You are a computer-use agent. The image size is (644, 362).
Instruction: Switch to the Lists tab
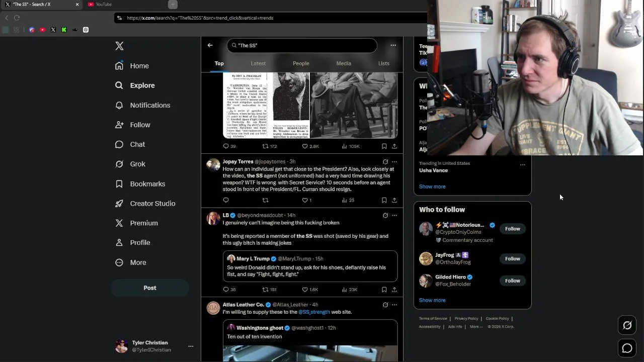tap(384, 63)
